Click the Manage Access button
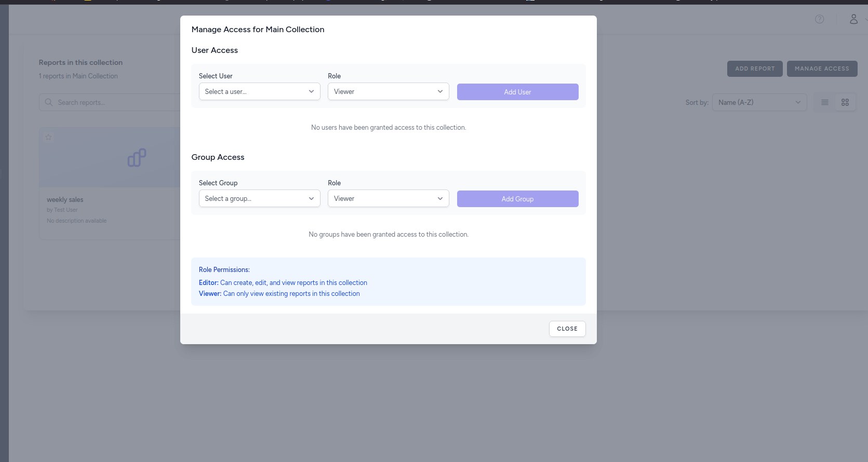 (x=821, y=69)
